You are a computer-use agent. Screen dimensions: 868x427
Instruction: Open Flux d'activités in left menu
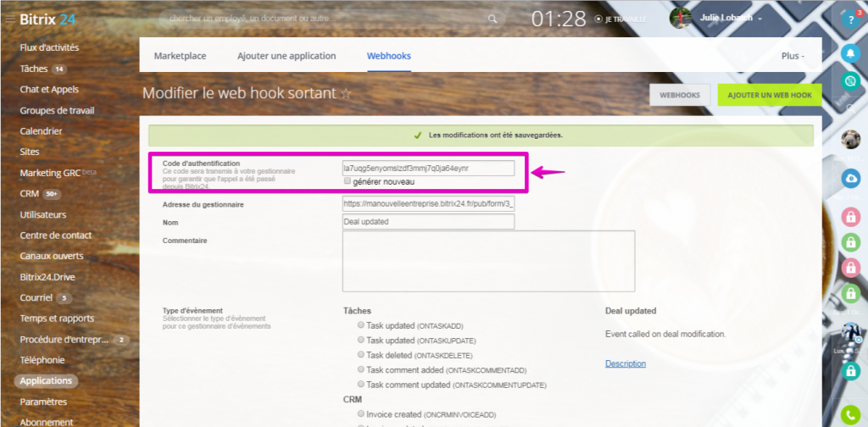tap(49, 47)
